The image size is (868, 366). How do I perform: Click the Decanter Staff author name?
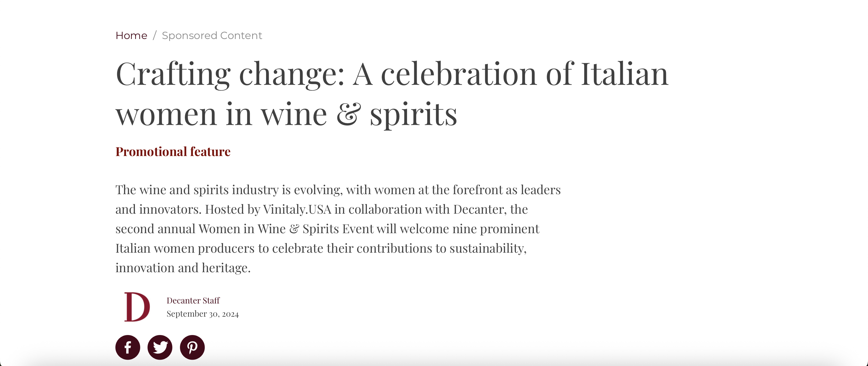click(193, 300)
